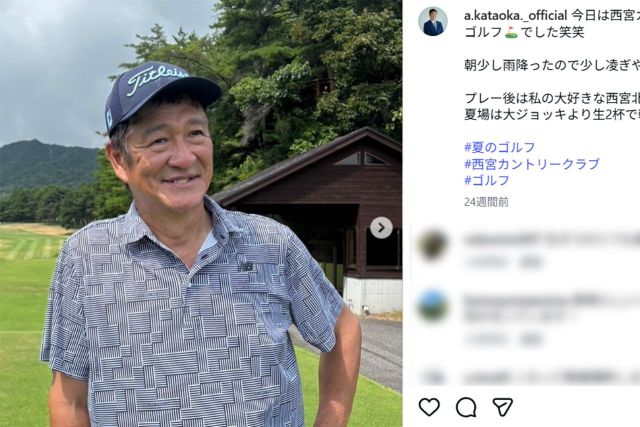The image size is (640, 427).
Task: Open comments via the speech bubble icon
Action: (466, 407)
